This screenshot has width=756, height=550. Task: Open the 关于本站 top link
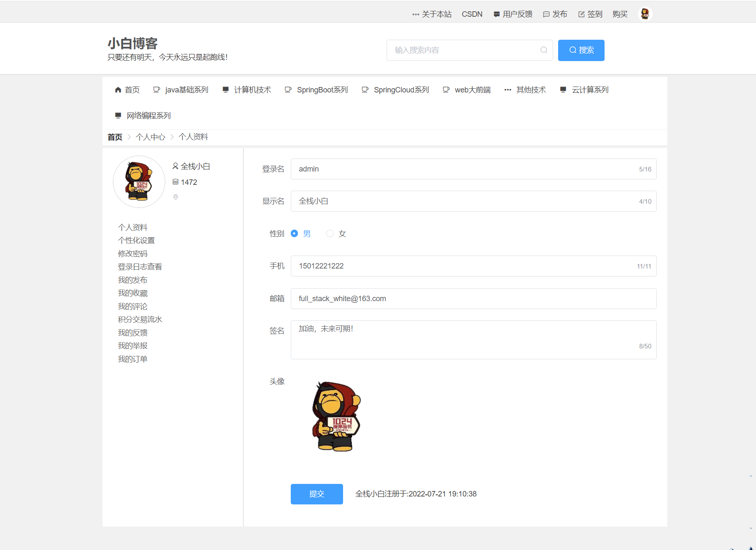[x=436, y=14]
